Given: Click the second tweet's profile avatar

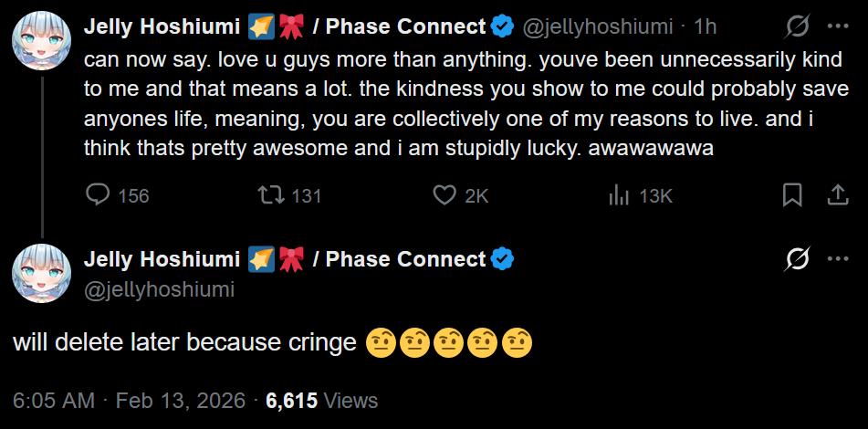Looking at the screenshot, I should (x=42, y=275).
